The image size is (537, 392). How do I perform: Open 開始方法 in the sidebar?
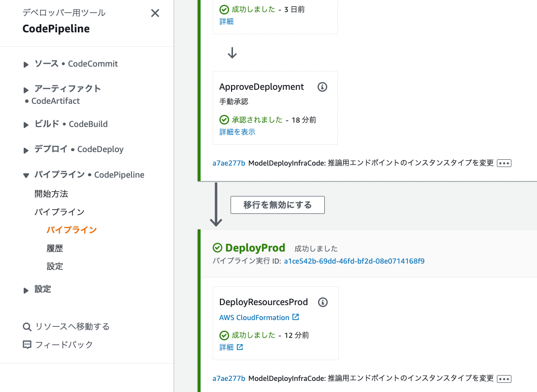pyautogui.click(x=51, y=194)
